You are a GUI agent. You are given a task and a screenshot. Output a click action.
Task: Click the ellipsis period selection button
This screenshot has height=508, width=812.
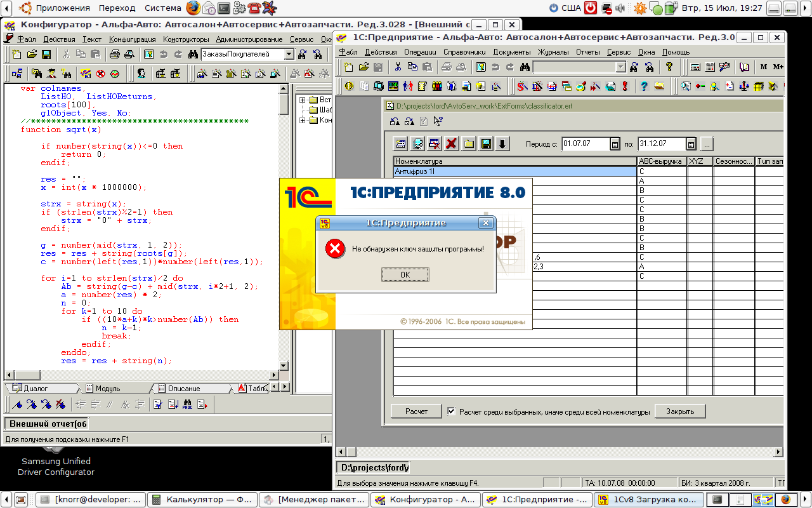coord(707,144)
